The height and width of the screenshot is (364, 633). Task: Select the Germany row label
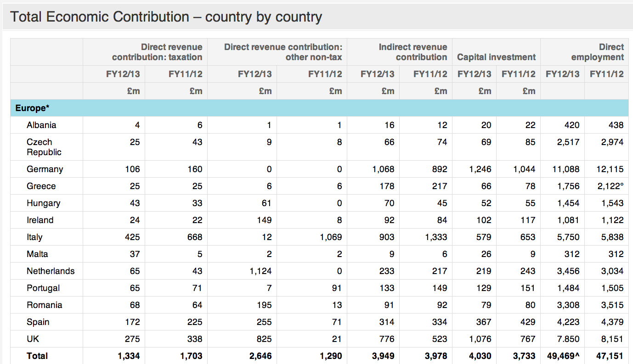click(45, 169)
